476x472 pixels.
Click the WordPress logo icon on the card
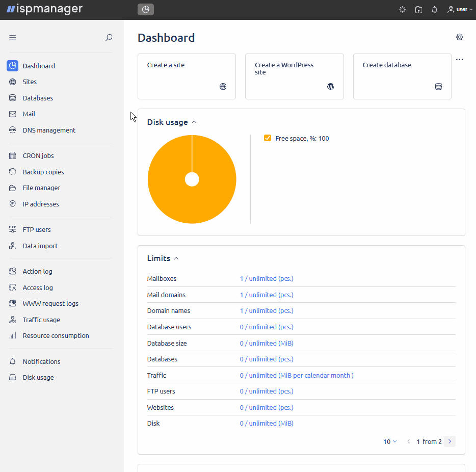point(330,87)
